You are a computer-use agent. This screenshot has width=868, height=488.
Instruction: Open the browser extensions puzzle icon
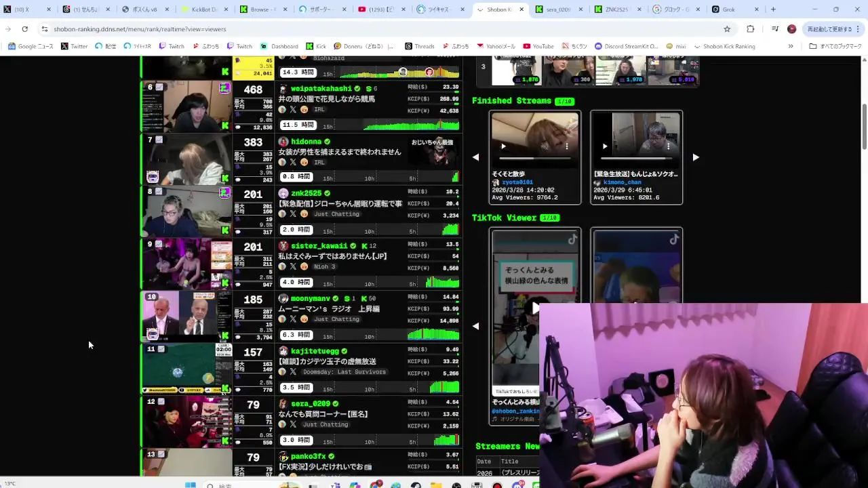[750, 29]
